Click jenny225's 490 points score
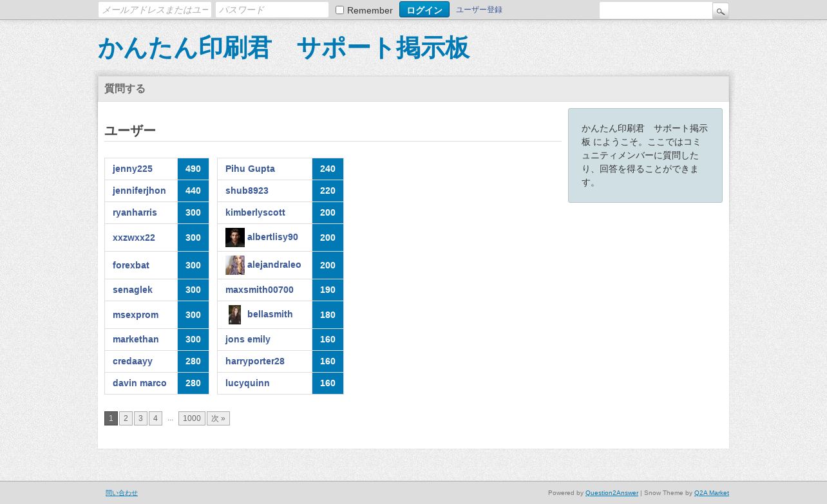Viewport: 827px width, 504px height. click(193, 169)
